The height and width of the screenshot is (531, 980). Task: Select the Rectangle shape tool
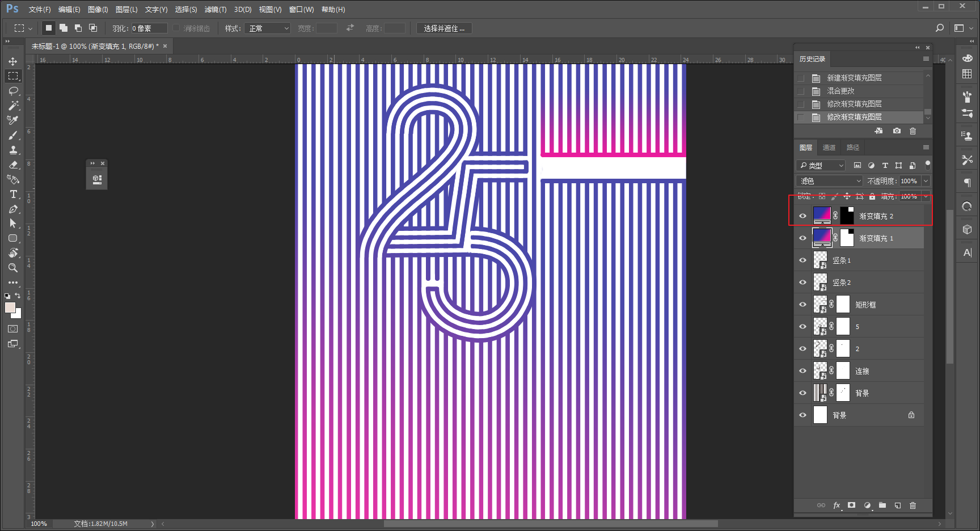click(13, 238)
